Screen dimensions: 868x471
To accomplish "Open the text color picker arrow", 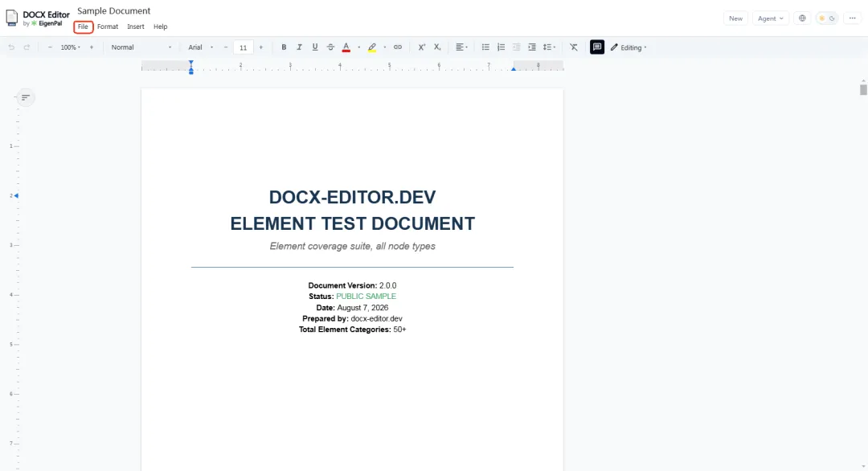I will tap(358, 47).
